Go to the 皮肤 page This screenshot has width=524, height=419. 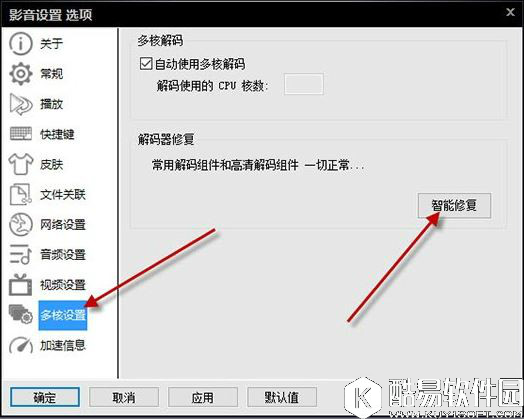point(51,164)
